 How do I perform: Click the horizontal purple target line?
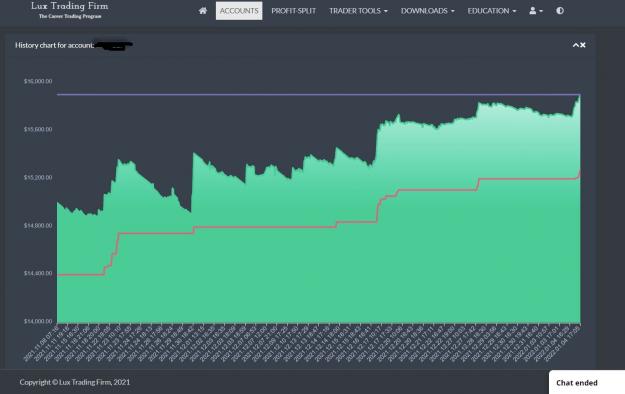[318, 95]
